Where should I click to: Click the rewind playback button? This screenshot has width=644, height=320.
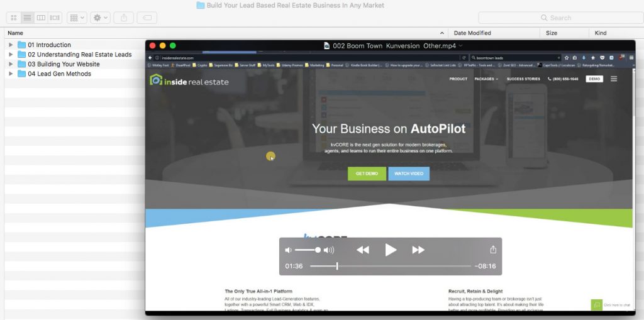(363, 250)
